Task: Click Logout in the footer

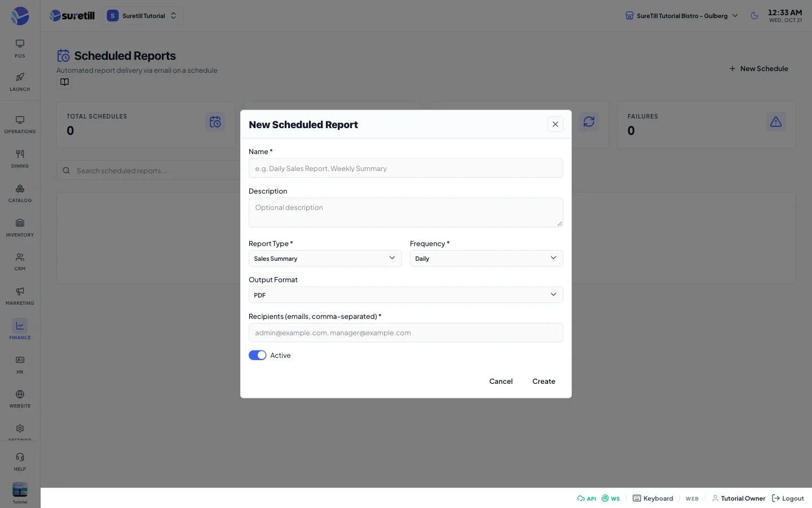Action: point(788,498)
